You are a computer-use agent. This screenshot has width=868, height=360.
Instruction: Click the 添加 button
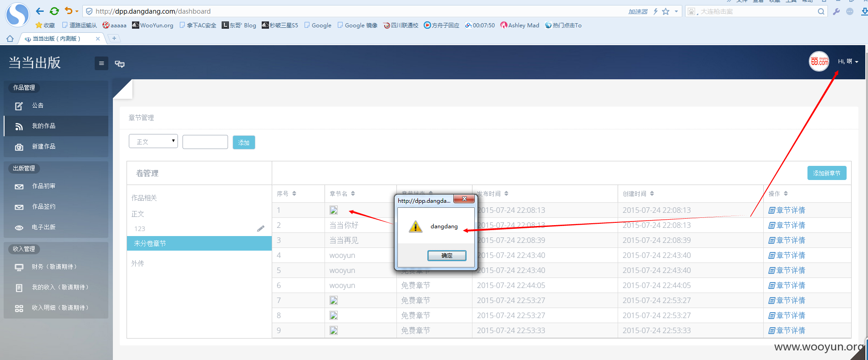[244, 142]
